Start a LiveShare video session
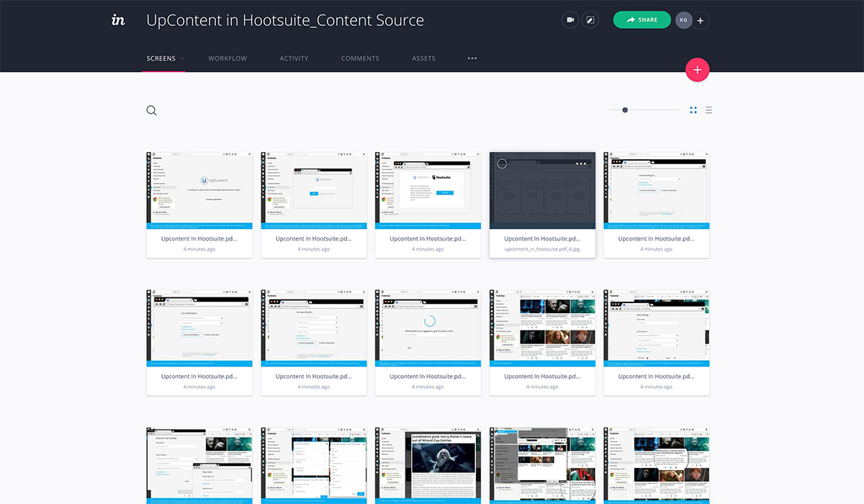864x504 pixels. pyautogui.click(x=570, y=20)
